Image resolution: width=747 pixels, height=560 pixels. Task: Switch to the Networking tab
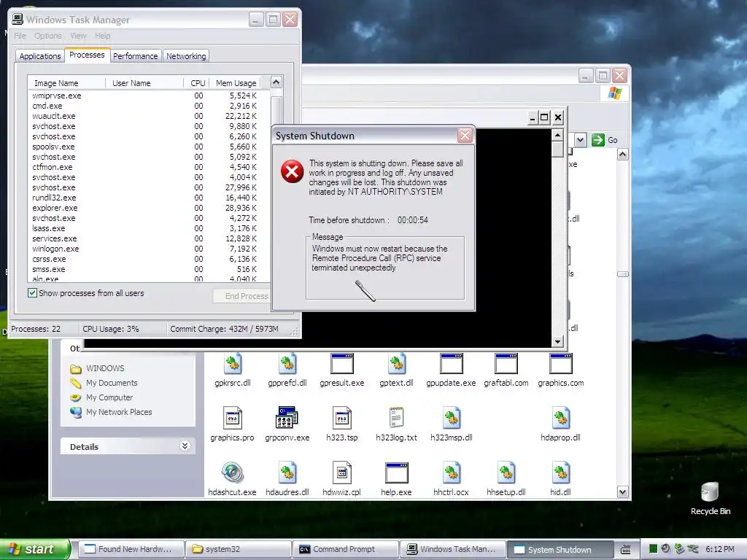point(186,56)
